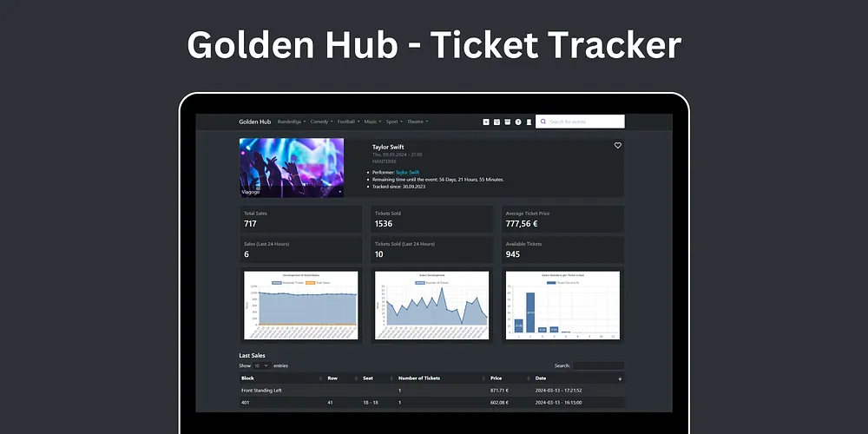Open the Development of Stock/Sales chart

click(x=301, y=305)
